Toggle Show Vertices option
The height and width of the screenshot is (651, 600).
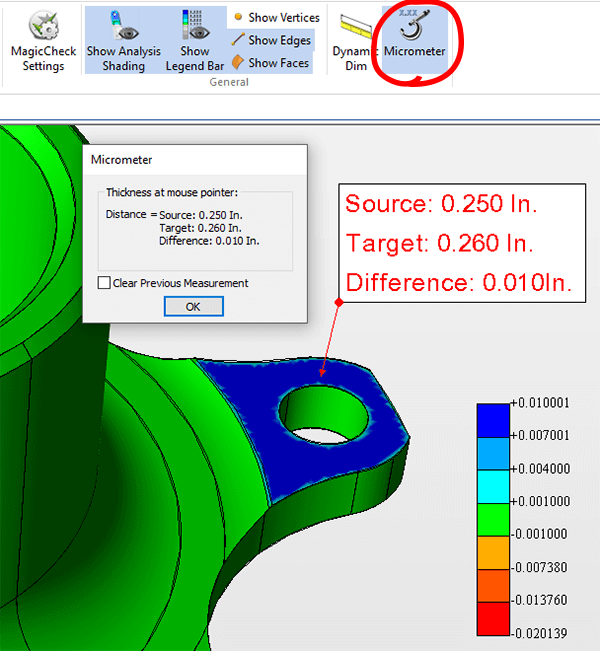tap(277, 17)
